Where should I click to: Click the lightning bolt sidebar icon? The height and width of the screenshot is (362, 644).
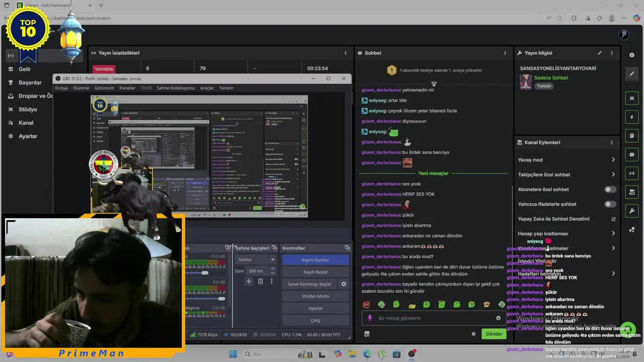[x=632, y=117]
